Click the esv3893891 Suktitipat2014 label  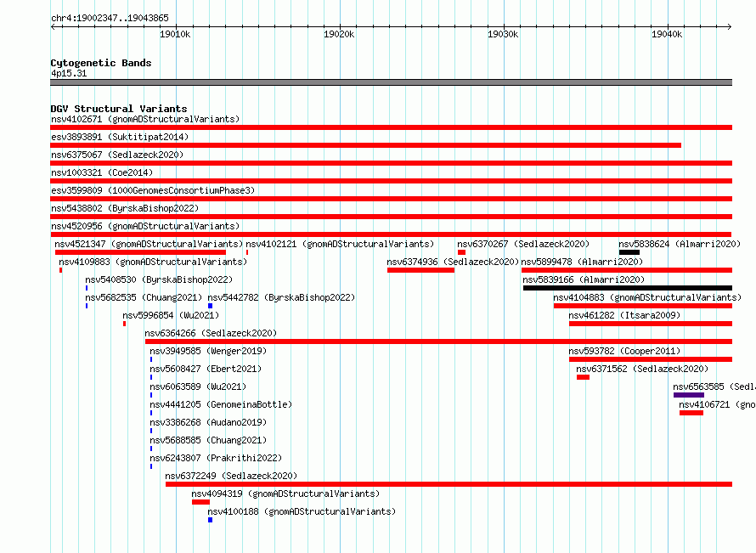pos(120,137)
